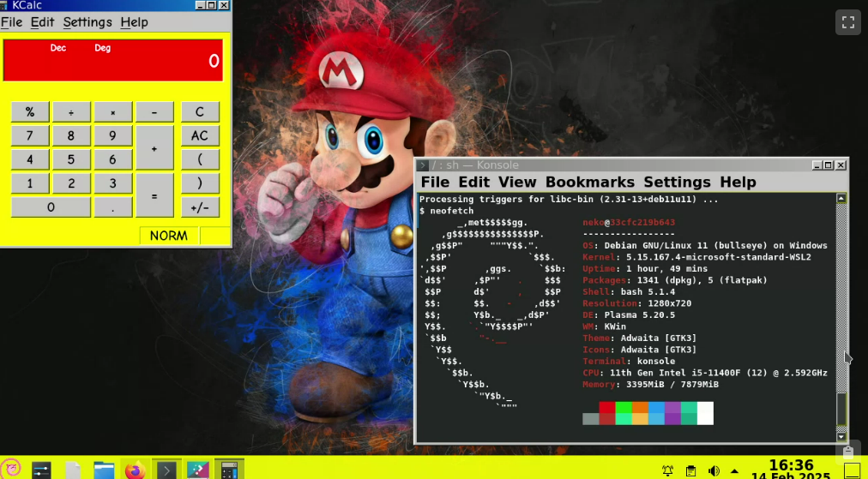Click the fullscreen icon at top right
The image size is (868, 479).
[x=848, y=22]
